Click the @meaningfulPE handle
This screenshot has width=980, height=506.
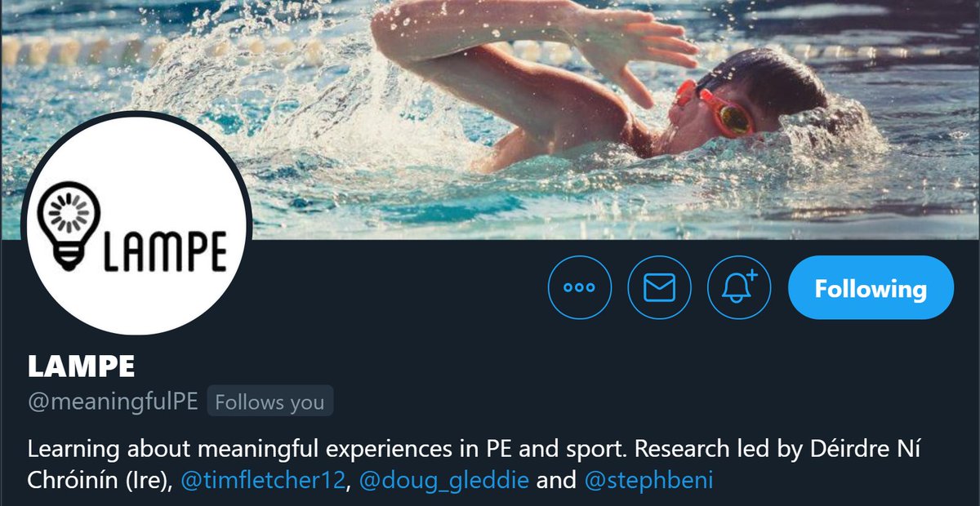pyautogui.click(x=113, y=402)
